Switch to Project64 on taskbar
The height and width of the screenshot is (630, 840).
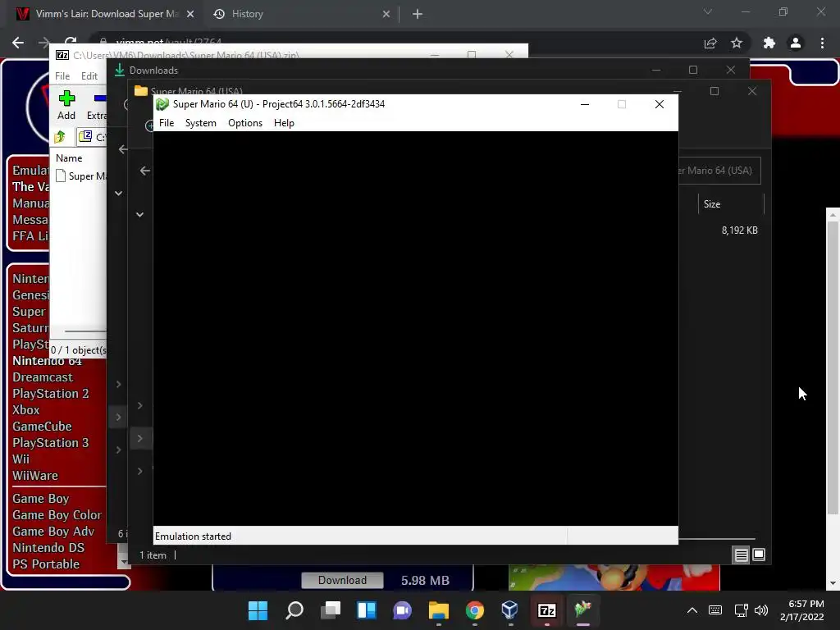(583, 610)
